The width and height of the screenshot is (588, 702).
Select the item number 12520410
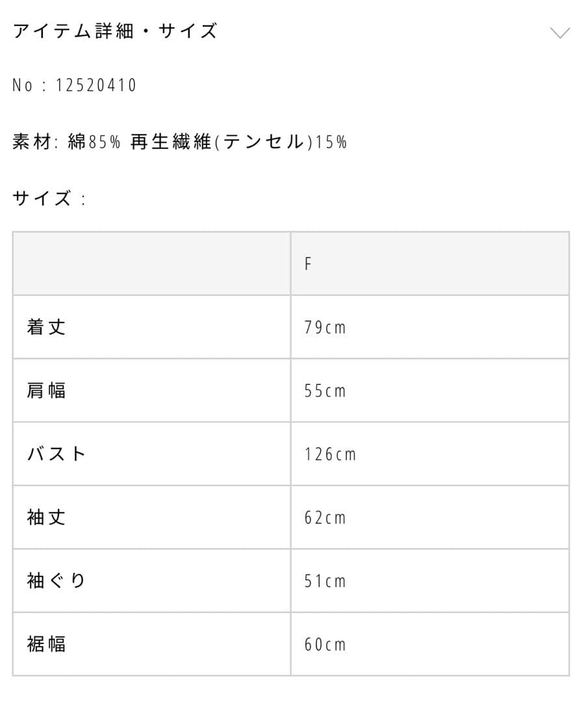[x=75, y=83]
